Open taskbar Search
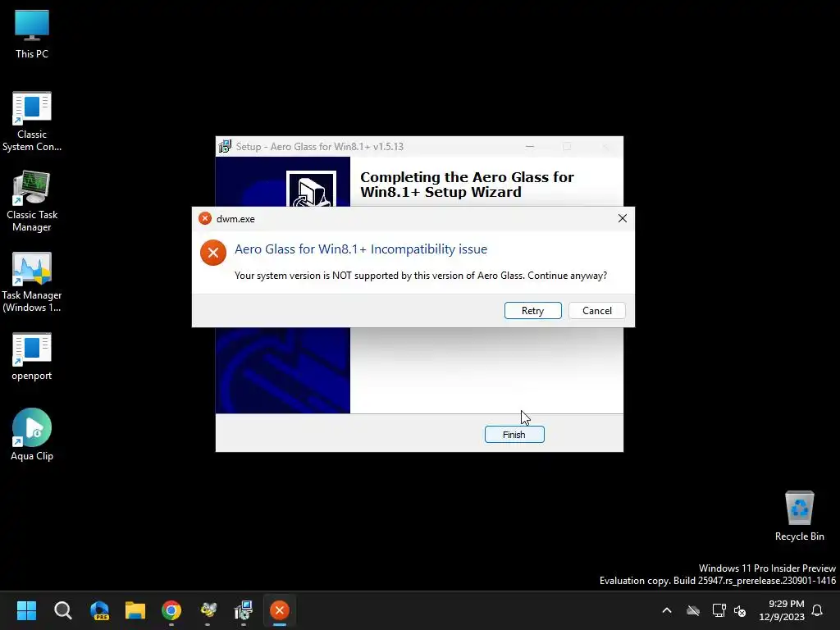840x630 pixels. coord(62,610)
